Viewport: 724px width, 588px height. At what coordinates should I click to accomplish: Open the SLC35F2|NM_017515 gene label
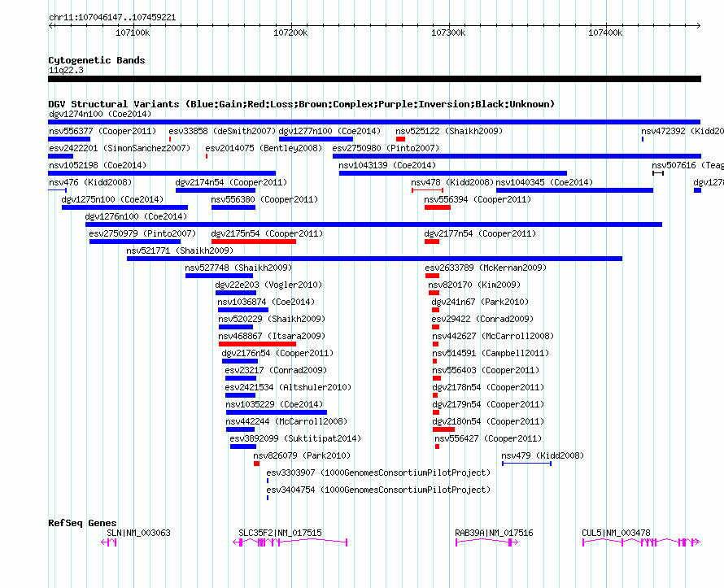(x=281, y=533)
